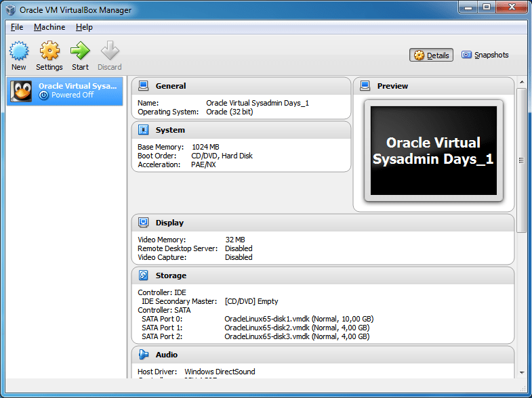Click the Preview section monitor icon

pos(365,86)
